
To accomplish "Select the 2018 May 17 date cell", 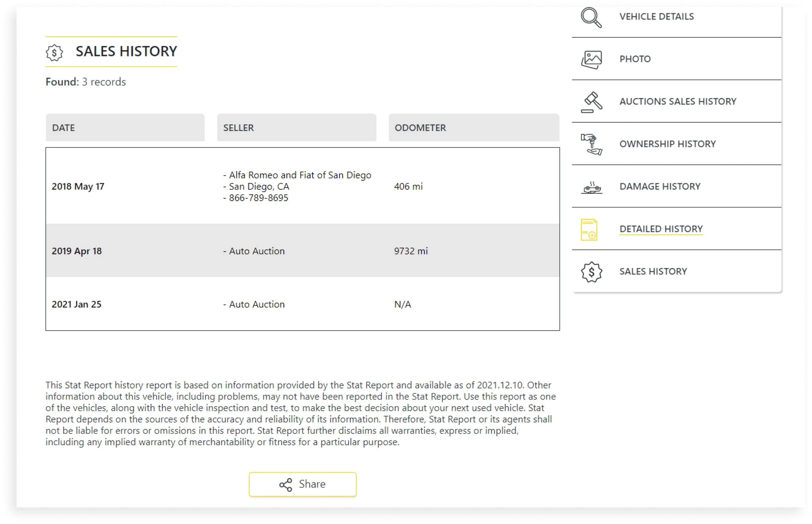I will pyautogui.click(x=78, y=186).
